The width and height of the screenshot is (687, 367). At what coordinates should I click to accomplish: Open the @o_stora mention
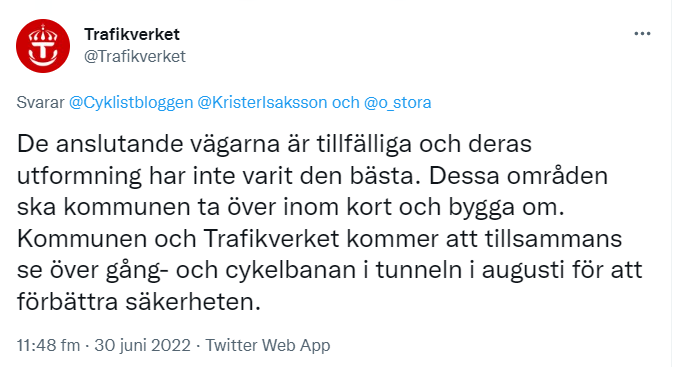(x=397, y=102)
